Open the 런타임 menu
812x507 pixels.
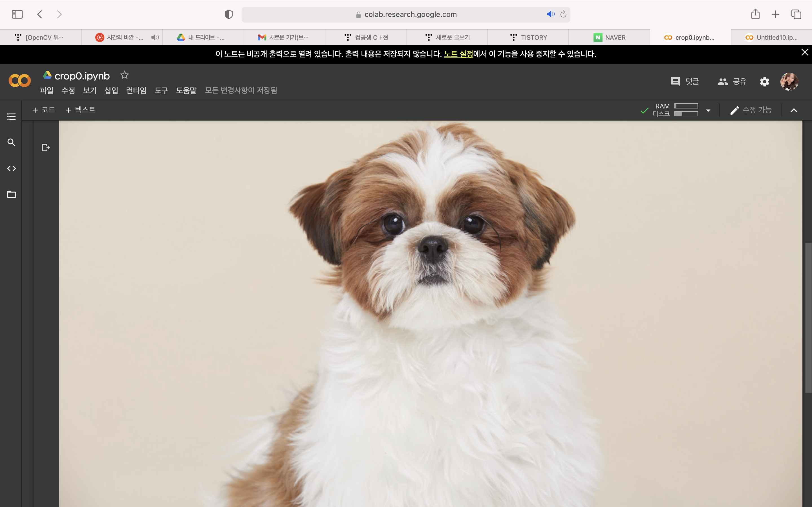tap(136, 90)
